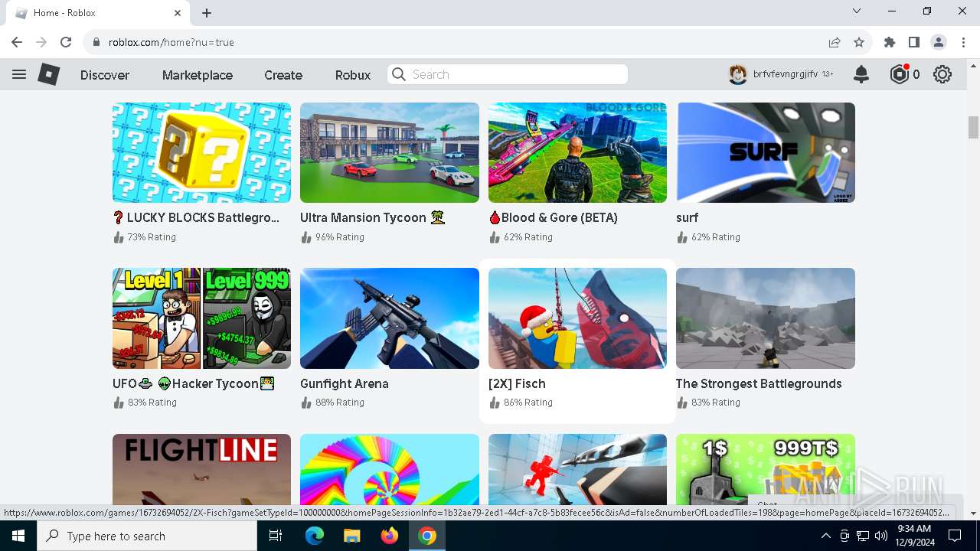The width and height of the screenshot is (980, 551).
Task: Open the notifications bell
Action: (861, 74)
